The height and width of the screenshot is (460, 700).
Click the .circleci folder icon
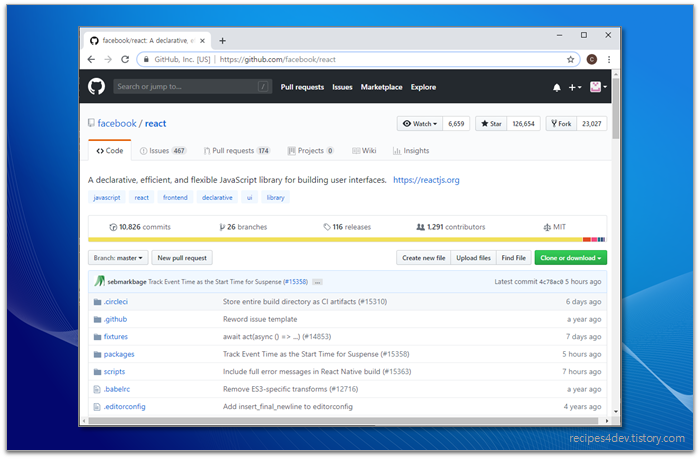click(x=97, y=302)
